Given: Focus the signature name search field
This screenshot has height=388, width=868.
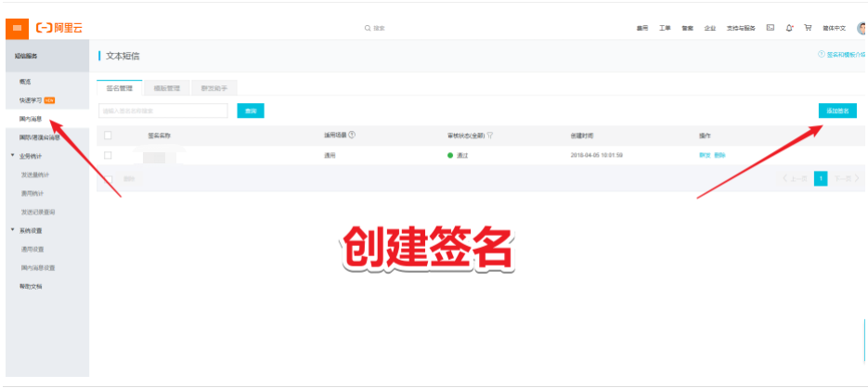Looking at the screenshot, I should [163, 110].
